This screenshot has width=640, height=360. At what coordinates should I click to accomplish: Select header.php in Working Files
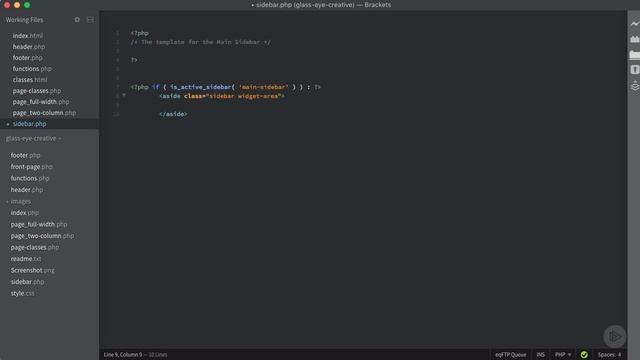pyautogui.click(x=29, y=47)
